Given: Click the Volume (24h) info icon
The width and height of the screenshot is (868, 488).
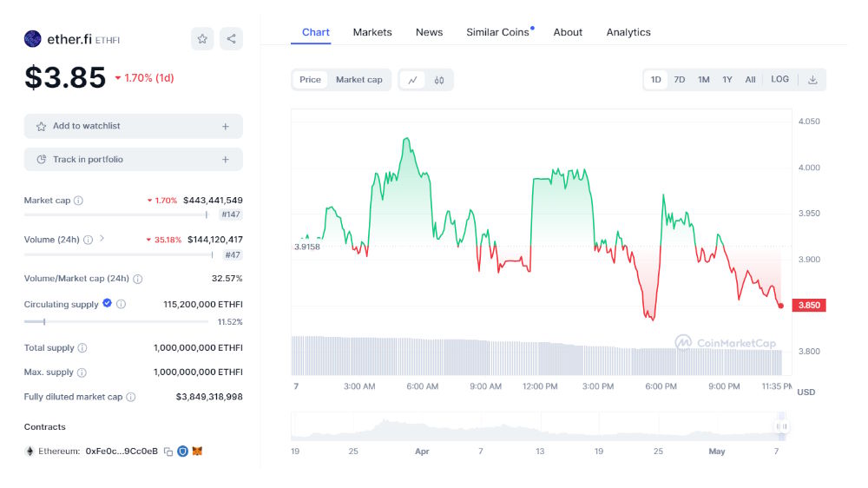Looking at the screenshot, I should (x=88, y=240).
